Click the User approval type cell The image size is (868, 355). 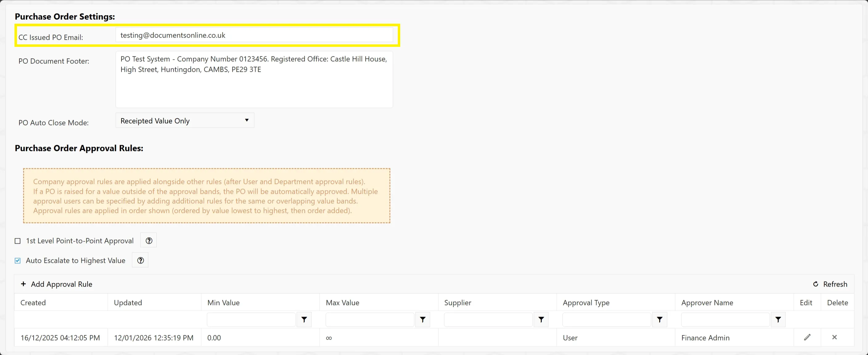point(616,337)
